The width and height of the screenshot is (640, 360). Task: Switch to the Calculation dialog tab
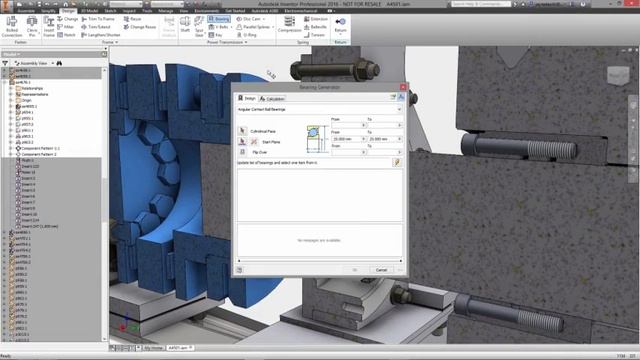coord(272,99)
